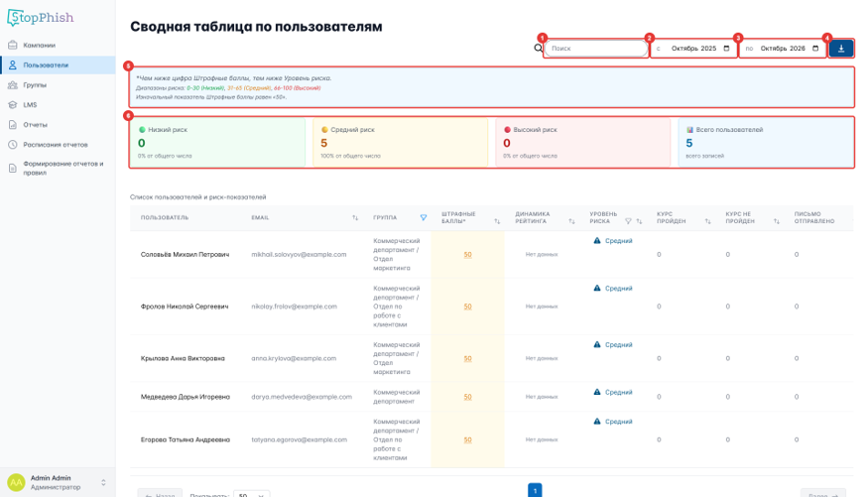Click the Высокий риск summary card

pos(583,142)
